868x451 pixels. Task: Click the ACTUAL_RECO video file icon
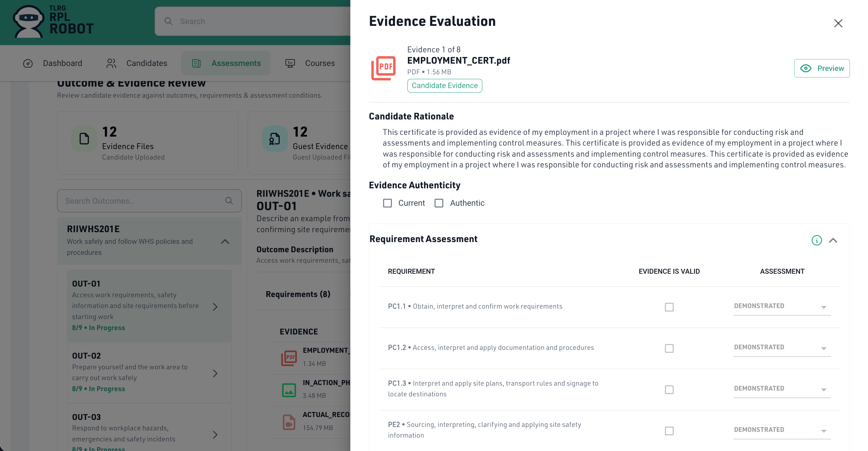pyautogui.click(x=289, y=422)
